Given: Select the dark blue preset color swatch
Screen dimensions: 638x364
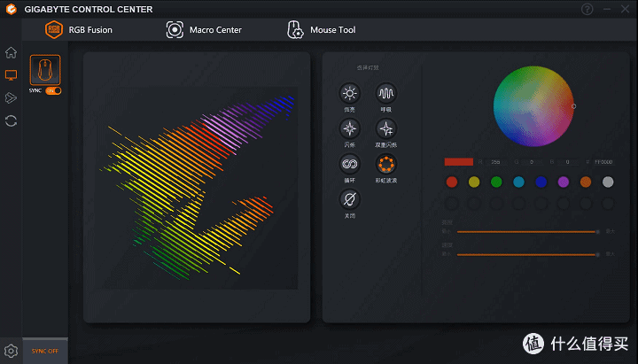Looking at the screenshot, I should point(541,182).
